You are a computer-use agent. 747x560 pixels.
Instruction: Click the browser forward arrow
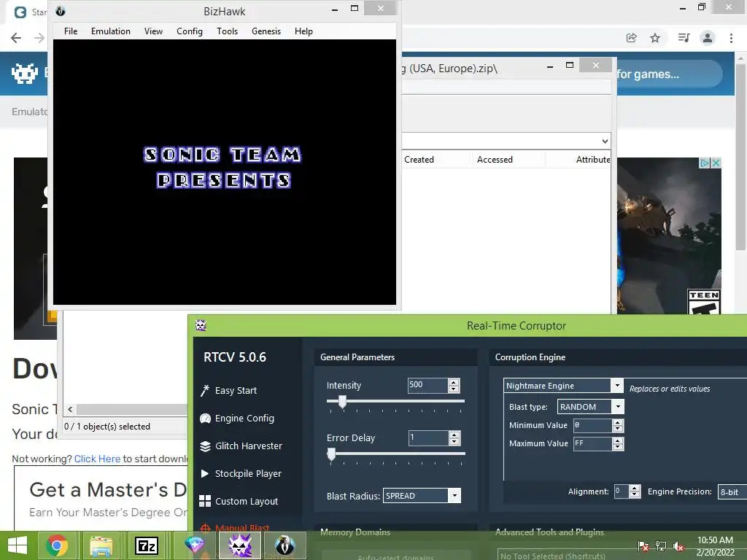39,38
